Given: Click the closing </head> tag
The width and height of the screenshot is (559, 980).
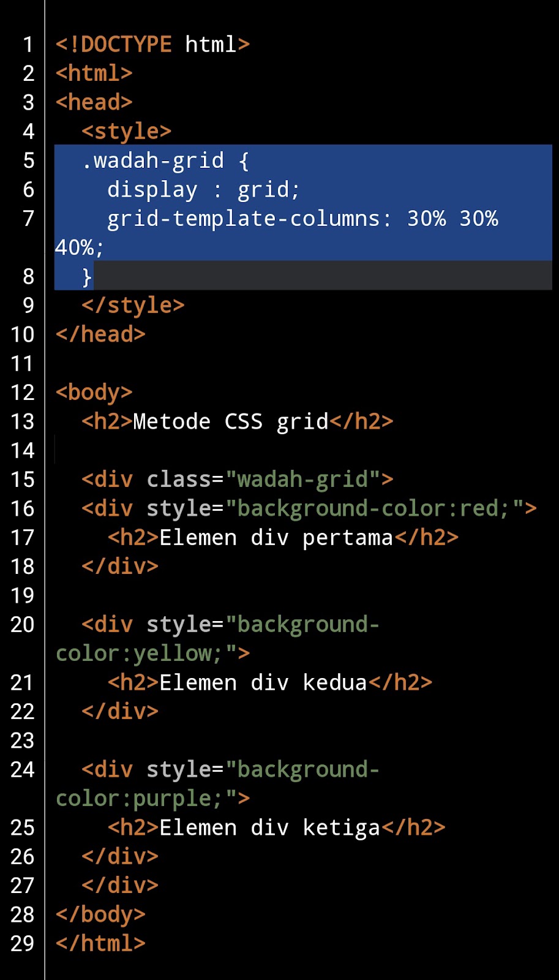Looking at the screenshot, I should pyautogui.click(x=100, y=334).
